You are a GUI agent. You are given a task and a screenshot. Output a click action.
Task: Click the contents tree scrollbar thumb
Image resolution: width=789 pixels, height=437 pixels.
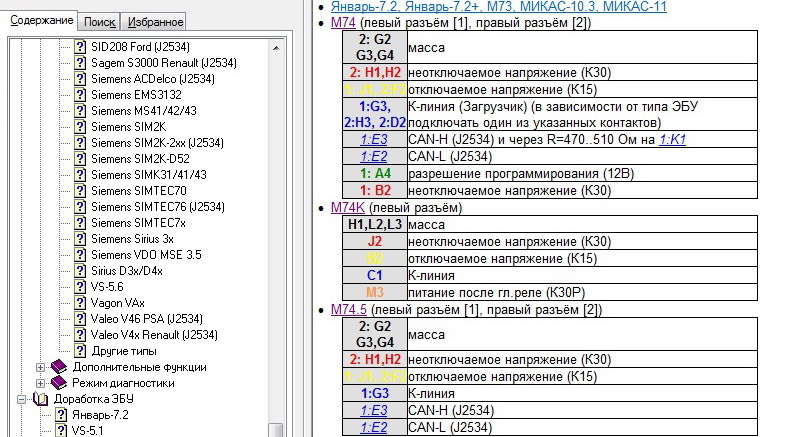click(276, 429)
